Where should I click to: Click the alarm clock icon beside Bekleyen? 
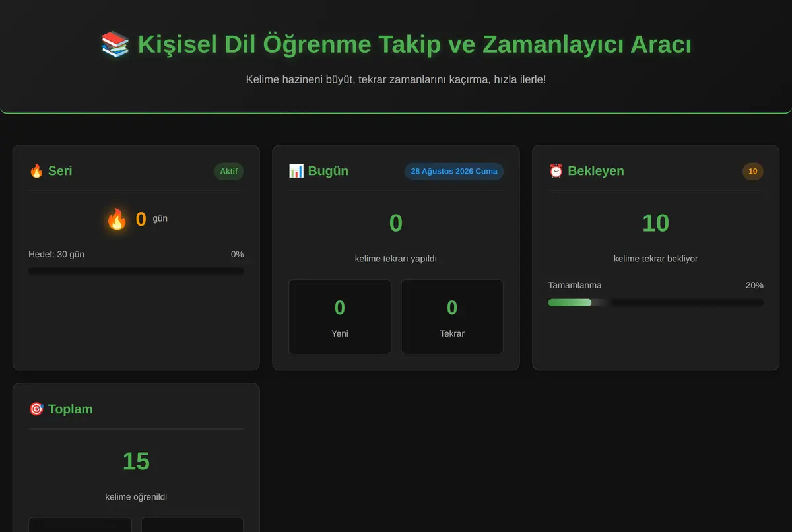(x=556, y=171)
